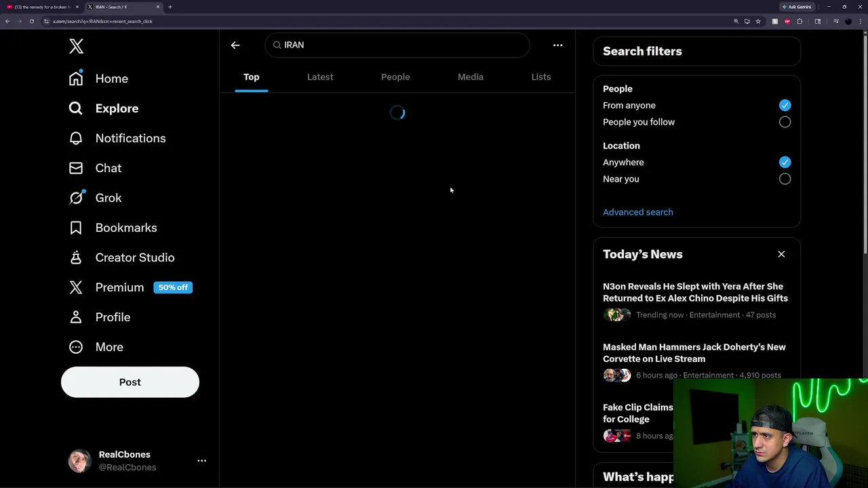The image size is (868, 488).
Task: Open Masked Man Hammers Jack Doherty's Corvette story
Action: click(x=694, y=352)
